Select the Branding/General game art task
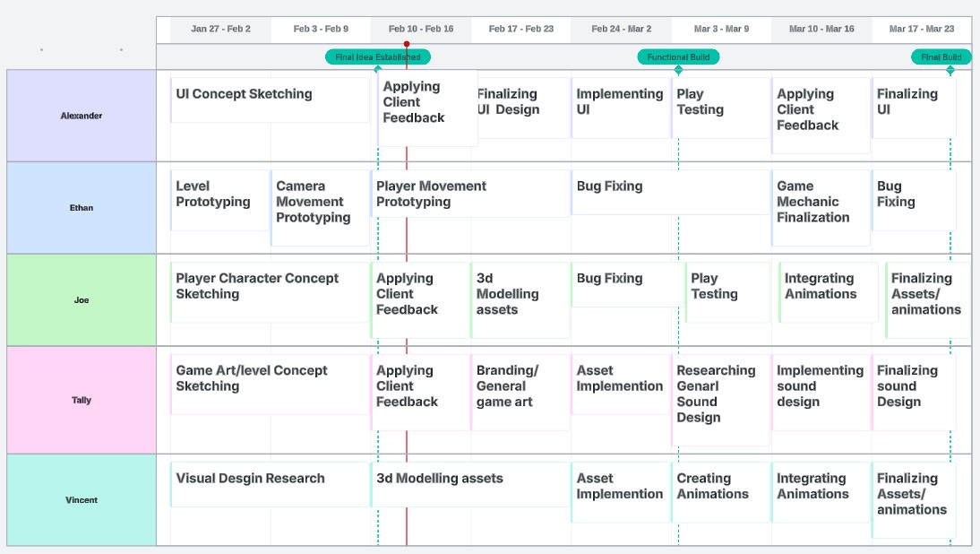This screenshot has width=980, height=554. pos(520,392)
